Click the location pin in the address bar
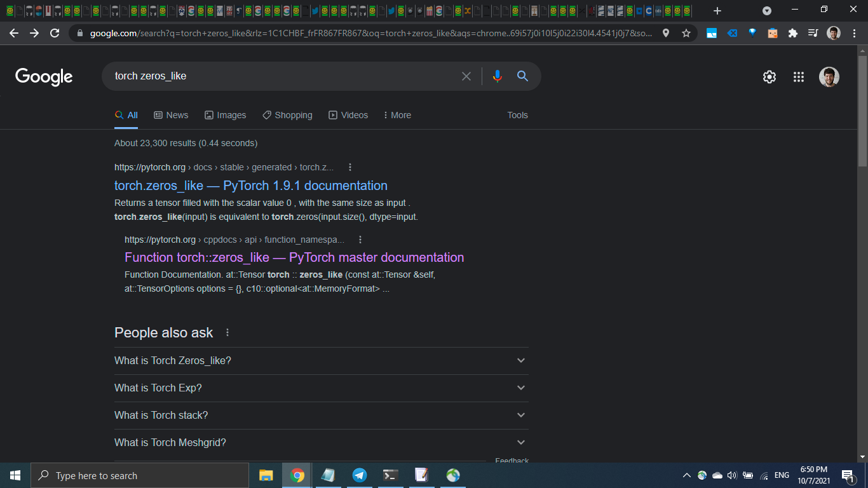868x488 pixels. [666, 33]
